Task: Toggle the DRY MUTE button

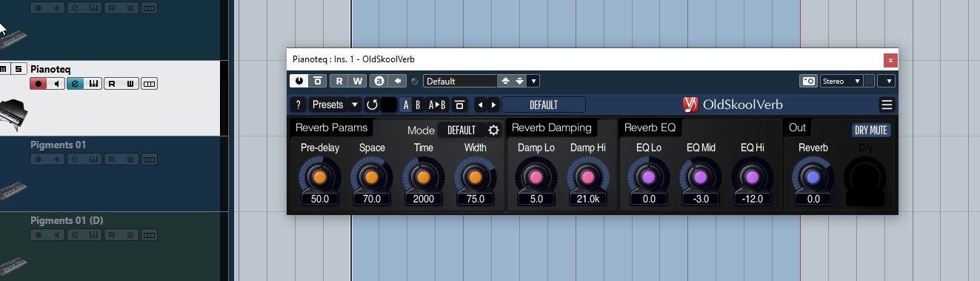Action: pyautogui.click(x=871, y=130)
